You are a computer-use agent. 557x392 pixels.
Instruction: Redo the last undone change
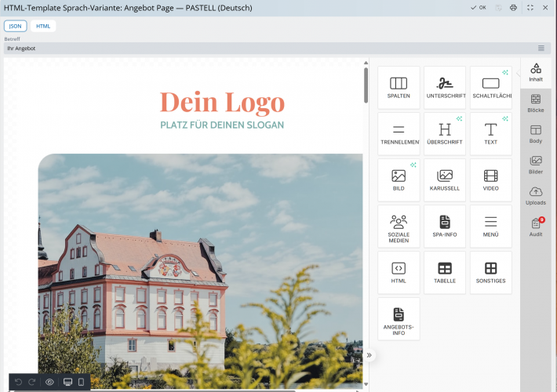(x=32, y=382)
